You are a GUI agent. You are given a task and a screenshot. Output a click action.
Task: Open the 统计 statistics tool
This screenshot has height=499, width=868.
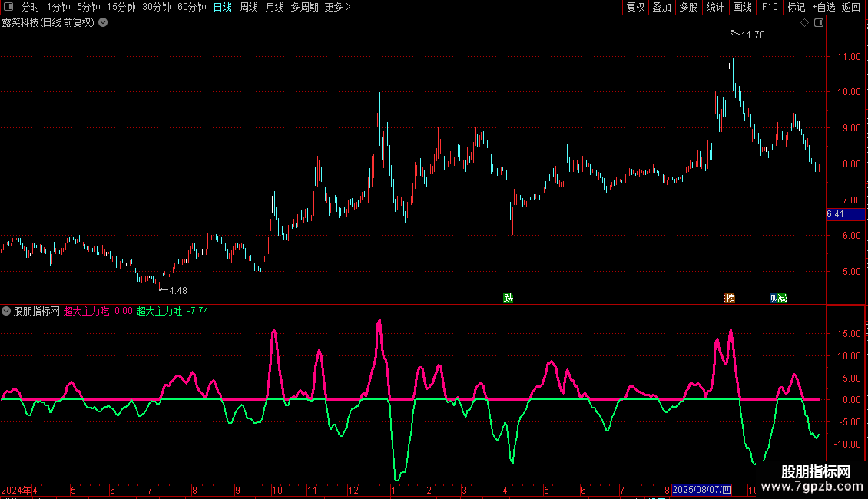(x=715, y=7)
